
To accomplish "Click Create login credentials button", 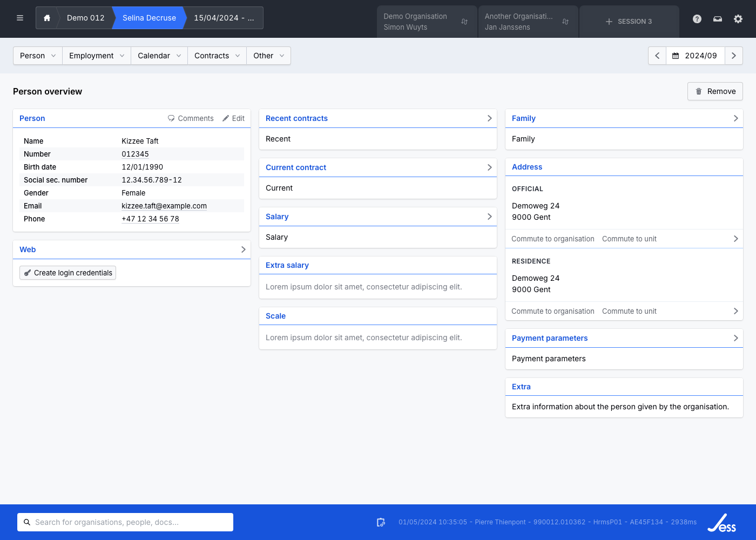I will pyautogui.click(x=68, y=273).
